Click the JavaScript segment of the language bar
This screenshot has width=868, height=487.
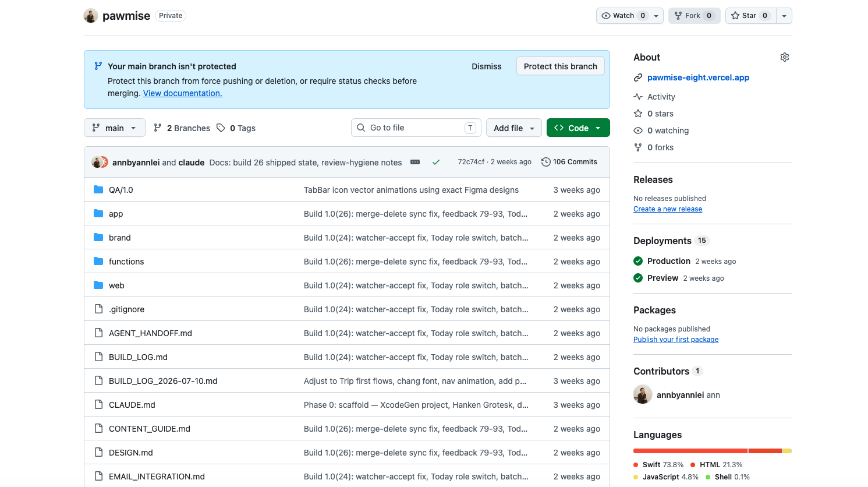(x=786, y=451)
